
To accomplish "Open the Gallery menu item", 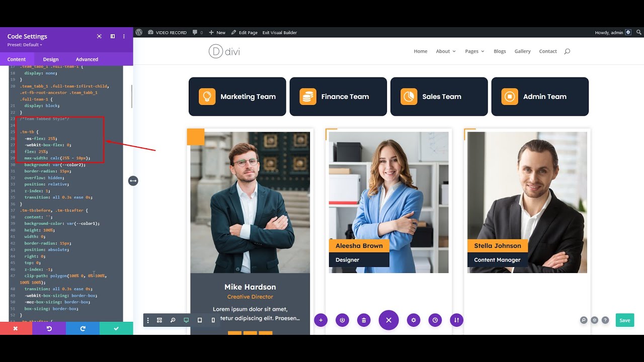I will 522,51.
